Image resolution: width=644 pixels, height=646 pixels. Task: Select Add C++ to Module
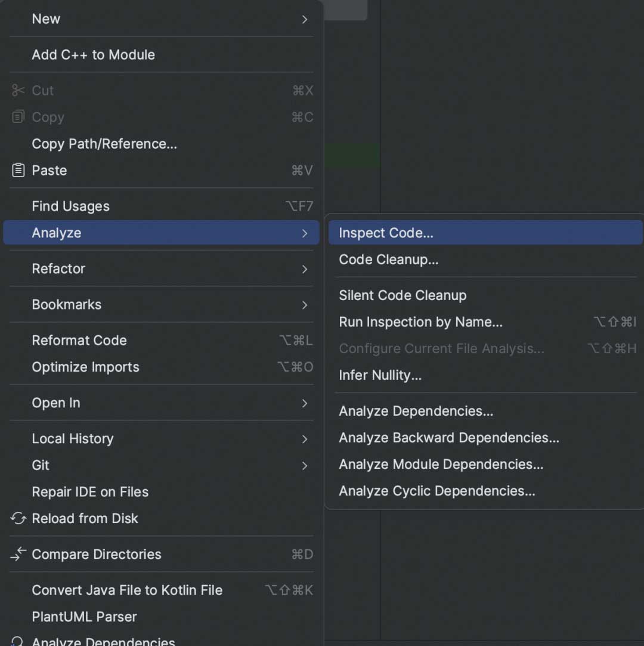click(93, 55)
